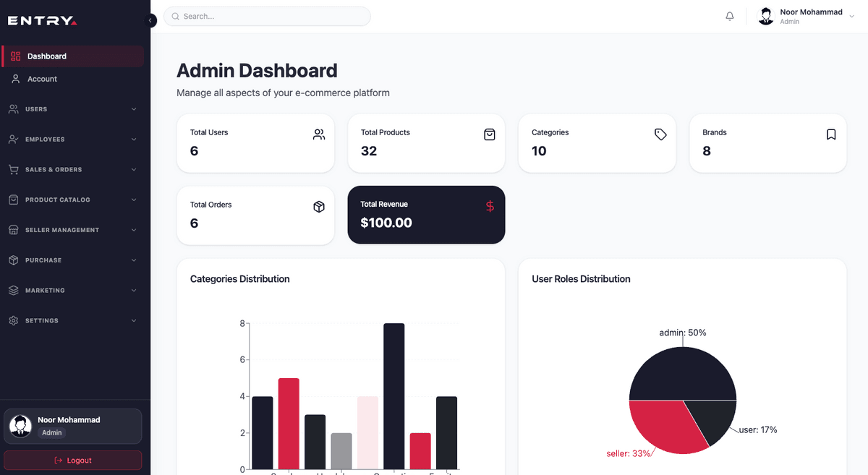This screenshot has width=868, height=475.
Task: Click the notification bell icon
Action: [x=730, y=17]
